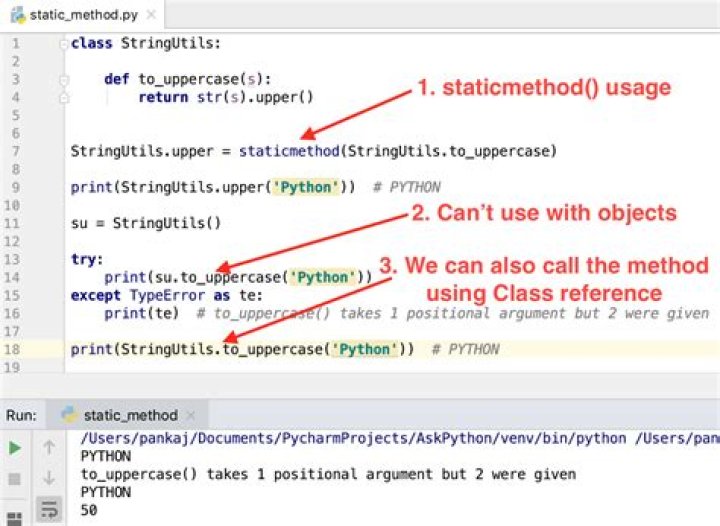The width and height of the screenshot is (720, 526).
Task: Toggle the Soft-Wrap output icon
Action: 49,511
